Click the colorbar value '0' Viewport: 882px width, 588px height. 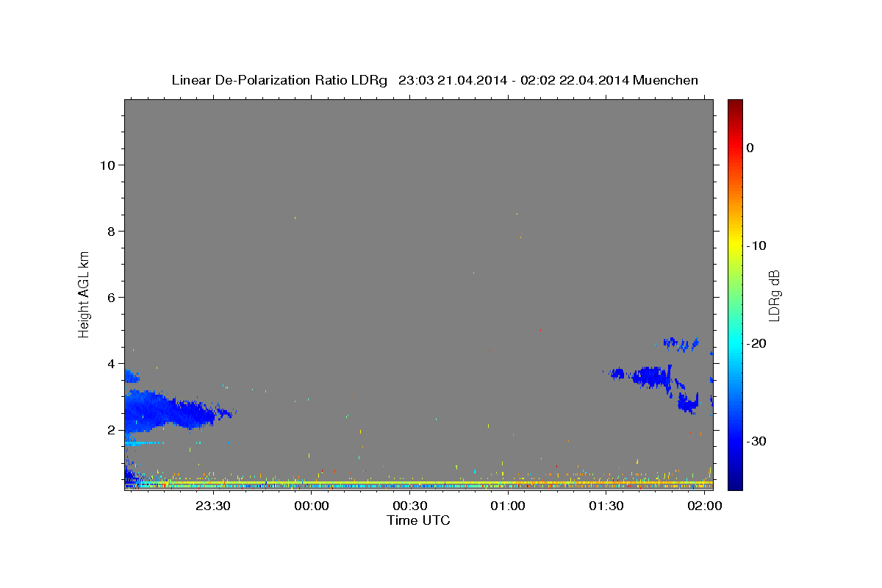[750, 148]
